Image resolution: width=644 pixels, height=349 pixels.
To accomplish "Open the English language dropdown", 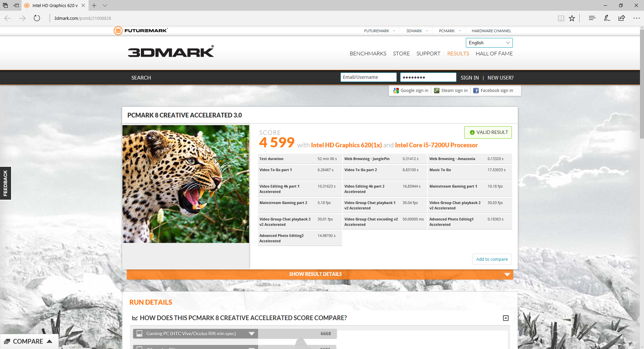I will pyautogui.click(x=489, y=43).
